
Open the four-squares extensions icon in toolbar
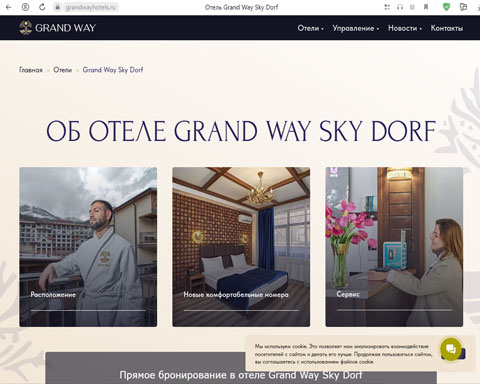387,7
